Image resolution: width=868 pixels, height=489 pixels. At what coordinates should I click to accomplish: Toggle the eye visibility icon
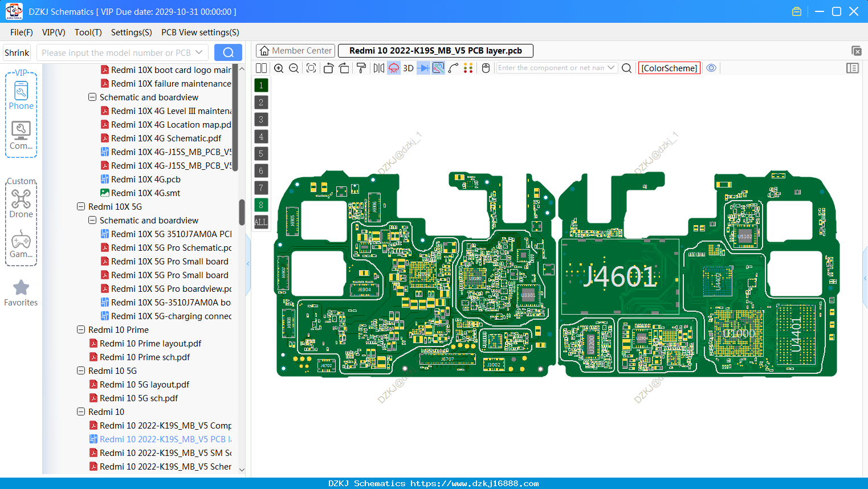click(x=711, y=68)
